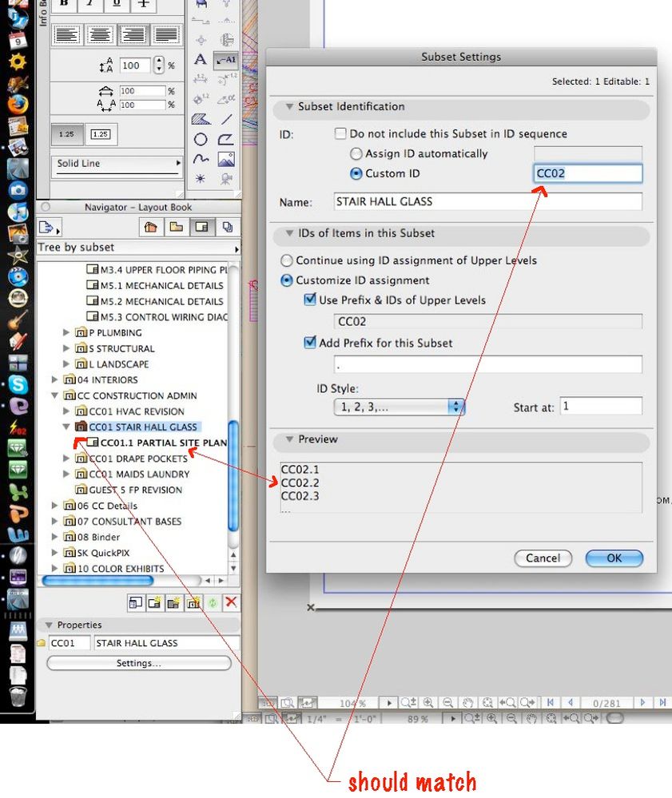The height and width of the screenshot is (798, 672).
Task: Check Do not include Subset in ID sequence
Action: [x=340, y=133]
